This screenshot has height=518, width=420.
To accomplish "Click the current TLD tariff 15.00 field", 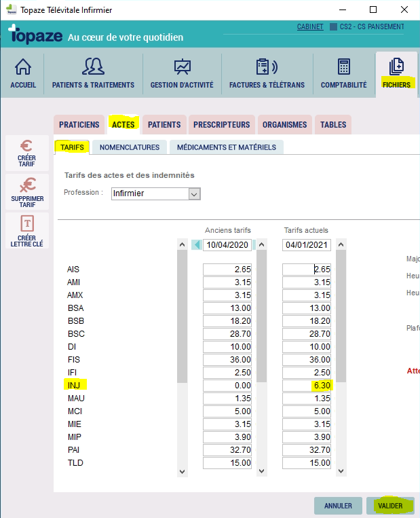I will click(x=307, y=463).
